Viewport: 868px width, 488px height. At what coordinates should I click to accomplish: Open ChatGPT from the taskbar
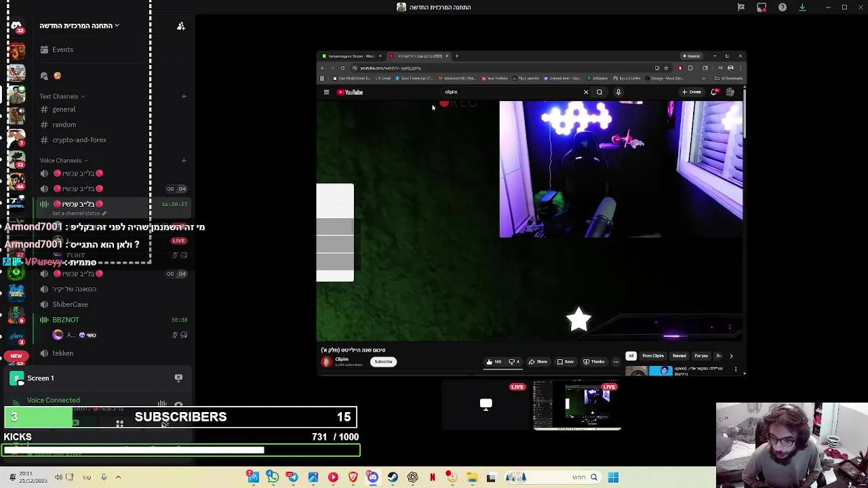pos(412,477)
